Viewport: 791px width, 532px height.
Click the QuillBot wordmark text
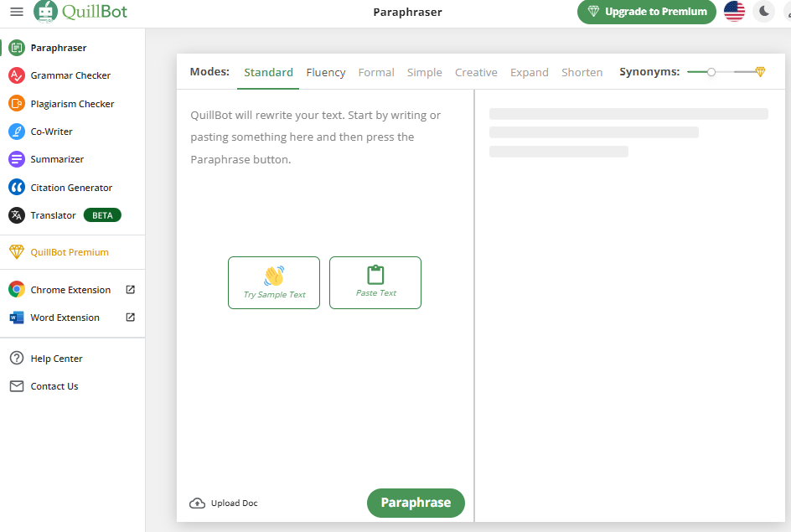[x=95, y=11]
